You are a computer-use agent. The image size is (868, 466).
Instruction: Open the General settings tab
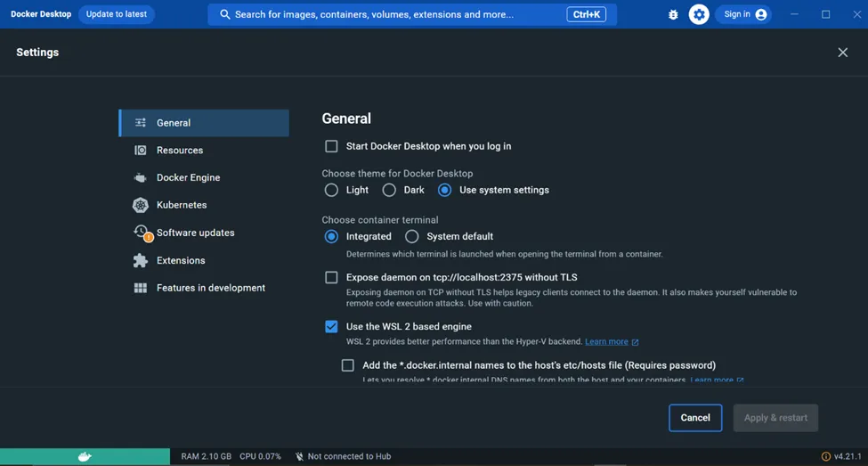point(204,123)
